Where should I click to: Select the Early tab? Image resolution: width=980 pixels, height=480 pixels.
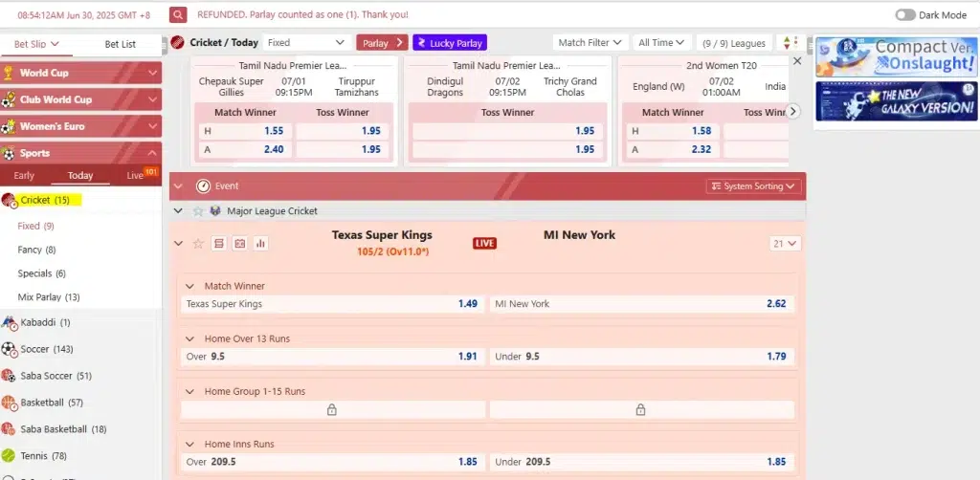[24, 175]
